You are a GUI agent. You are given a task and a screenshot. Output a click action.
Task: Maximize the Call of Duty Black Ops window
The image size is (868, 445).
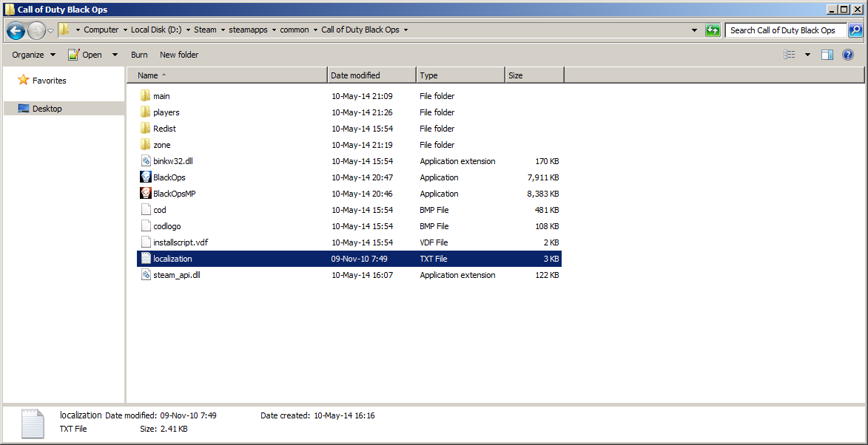pyautogui.click(x=843, y=10)
